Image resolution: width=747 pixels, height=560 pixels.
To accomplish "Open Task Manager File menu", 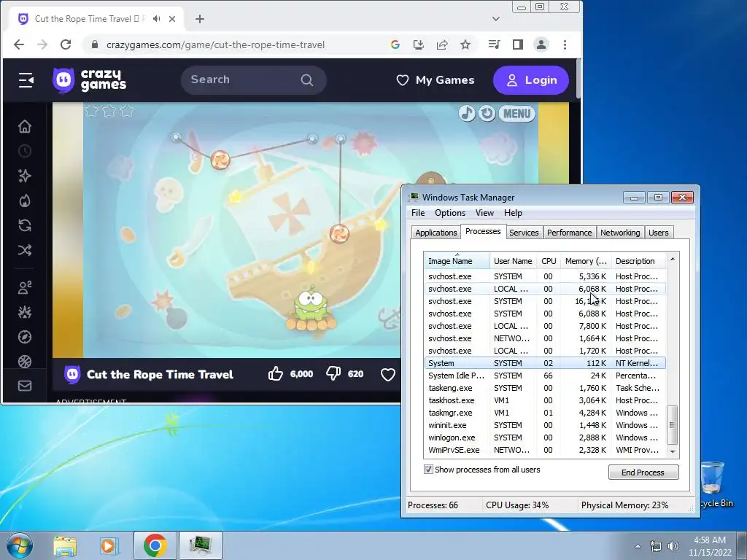I will point(418,213).
